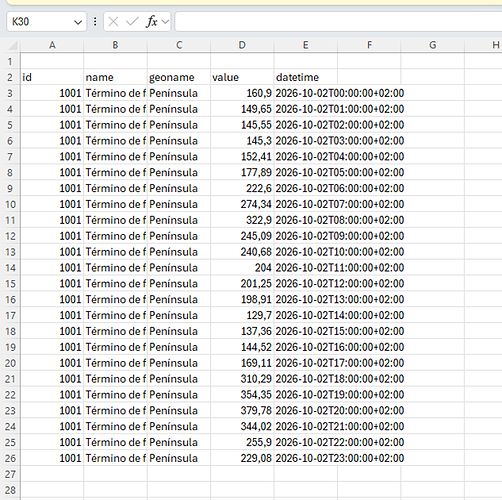Select cell with value 177,89

click(x=242, y=172)
